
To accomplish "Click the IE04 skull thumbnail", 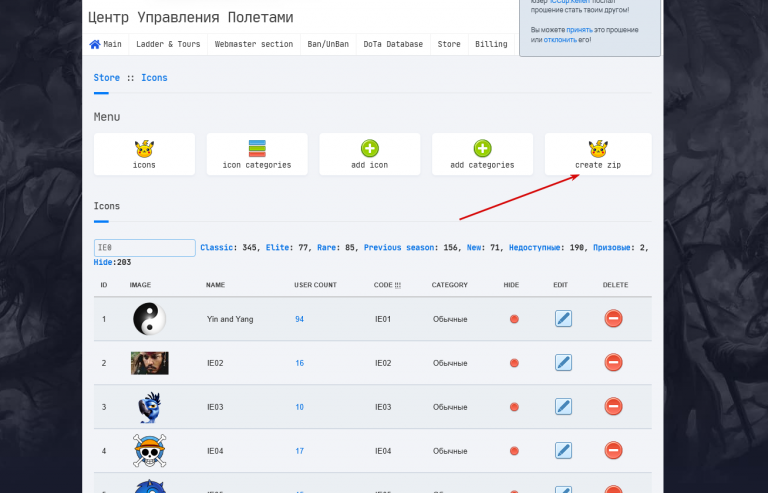I will (x=149, y=450).
